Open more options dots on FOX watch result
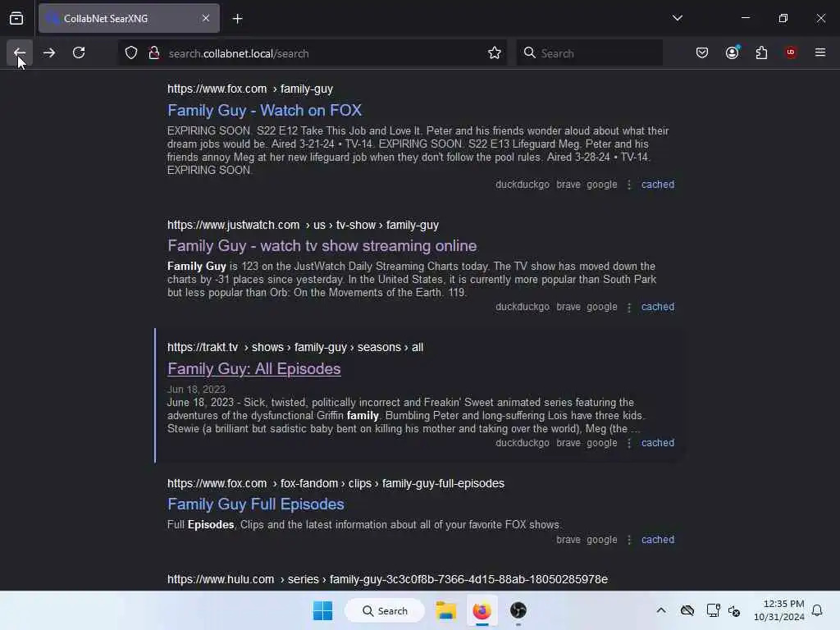Viewport: 840px width, 630px height. pyautogui.click(x=629, y=185)
